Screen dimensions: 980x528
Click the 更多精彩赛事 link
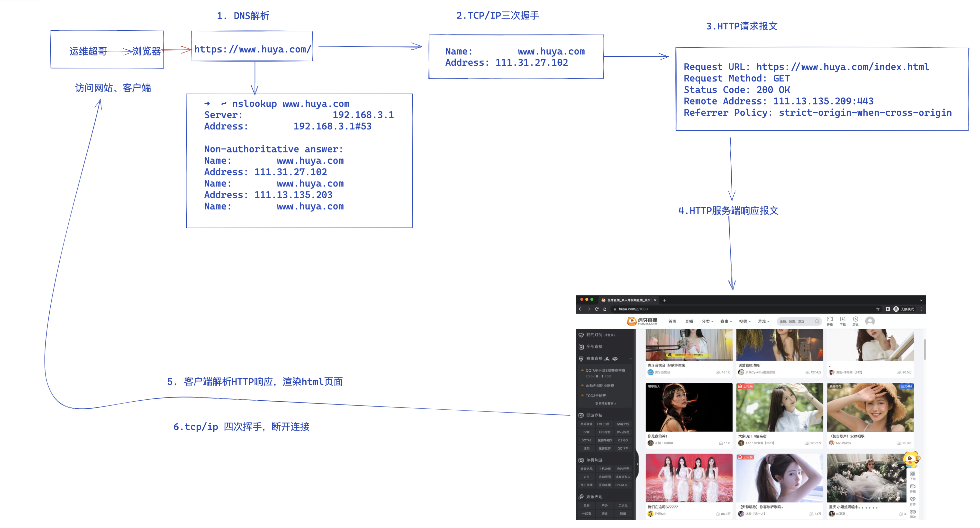point(605,404)
